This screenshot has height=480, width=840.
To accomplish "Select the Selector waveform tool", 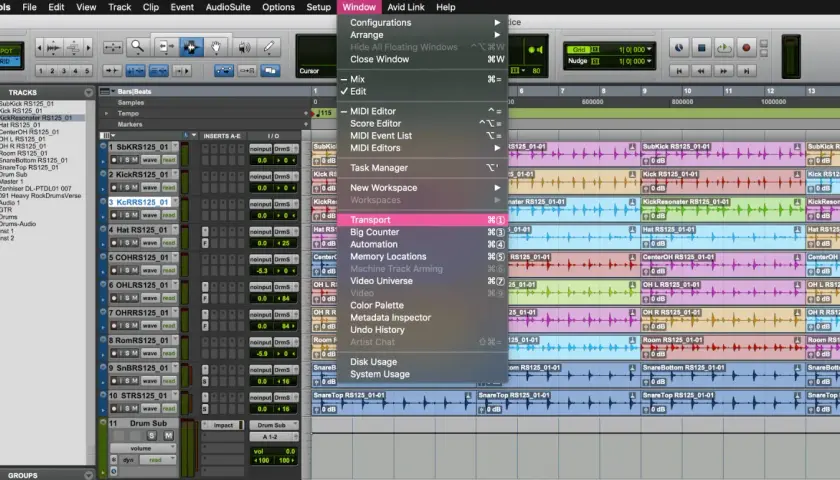I will [191, 47].
